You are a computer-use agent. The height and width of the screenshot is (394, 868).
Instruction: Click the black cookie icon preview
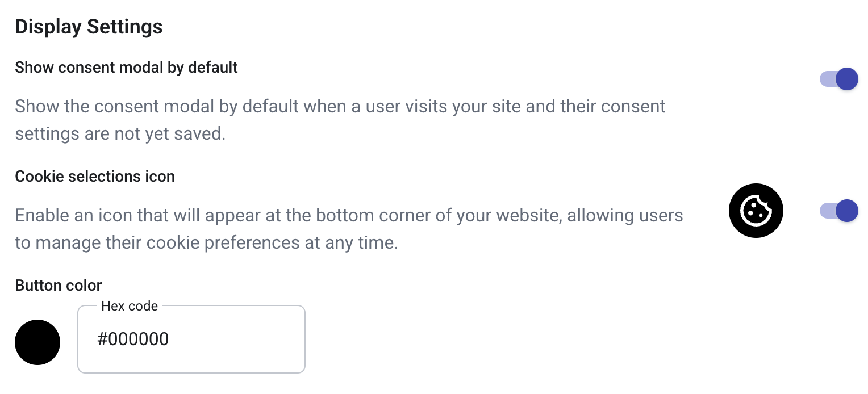point(756,211)
